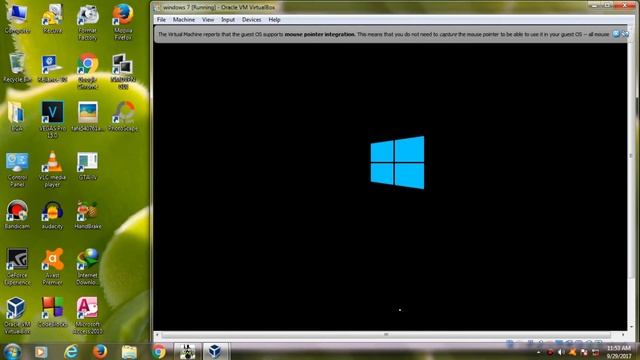Open Chrome from the taskbar
Image resolution: width=640 pixels, height=360 pixels.
coord(159,351)
